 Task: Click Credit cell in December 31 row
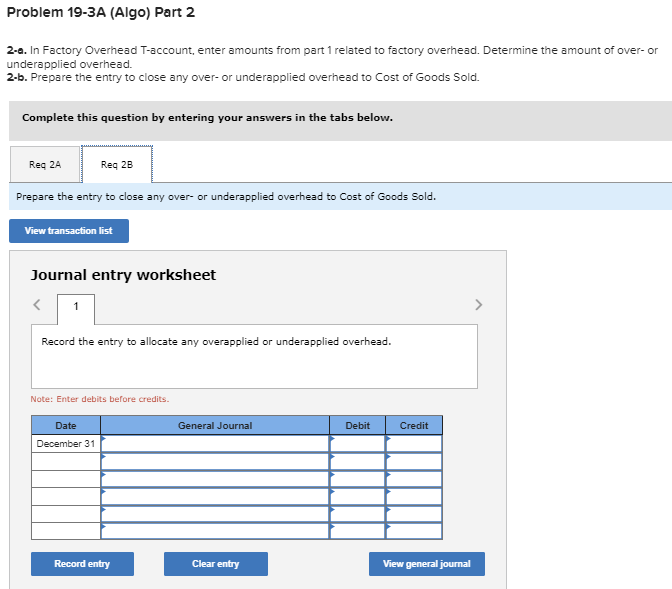(414, 444)
